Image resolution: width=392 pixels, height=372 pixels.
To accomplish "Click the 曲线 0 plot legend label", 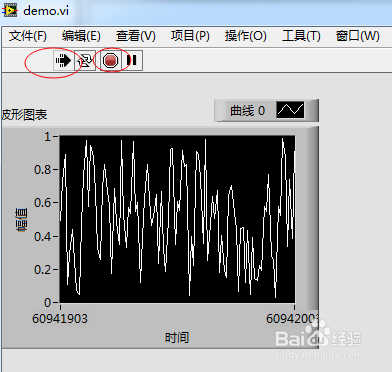I will click(247, 111).
